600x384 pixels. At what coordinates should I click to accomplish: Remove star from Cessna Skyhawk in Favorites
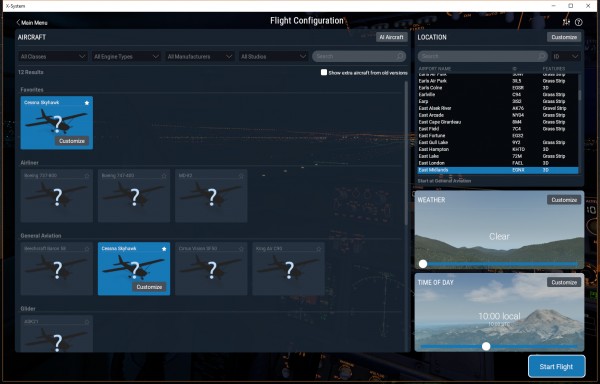click(x=87, y=103)
